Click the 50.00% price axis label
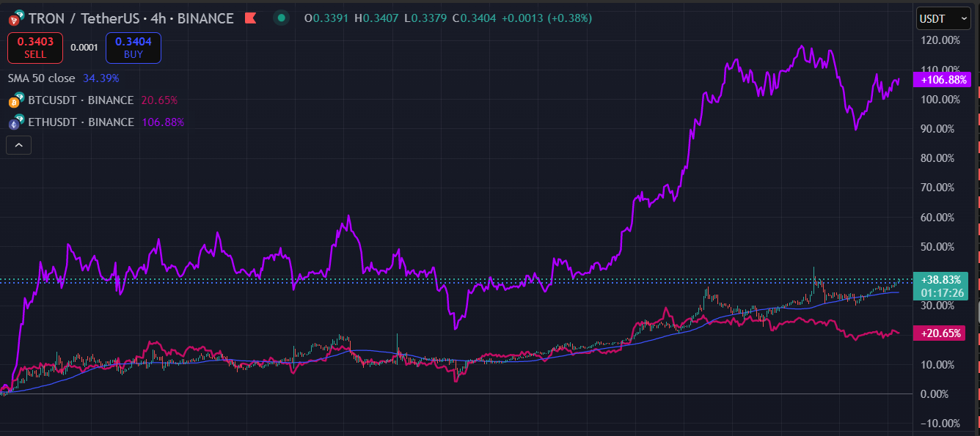Viewport: 980px width, 436px height. coord(939,247)
